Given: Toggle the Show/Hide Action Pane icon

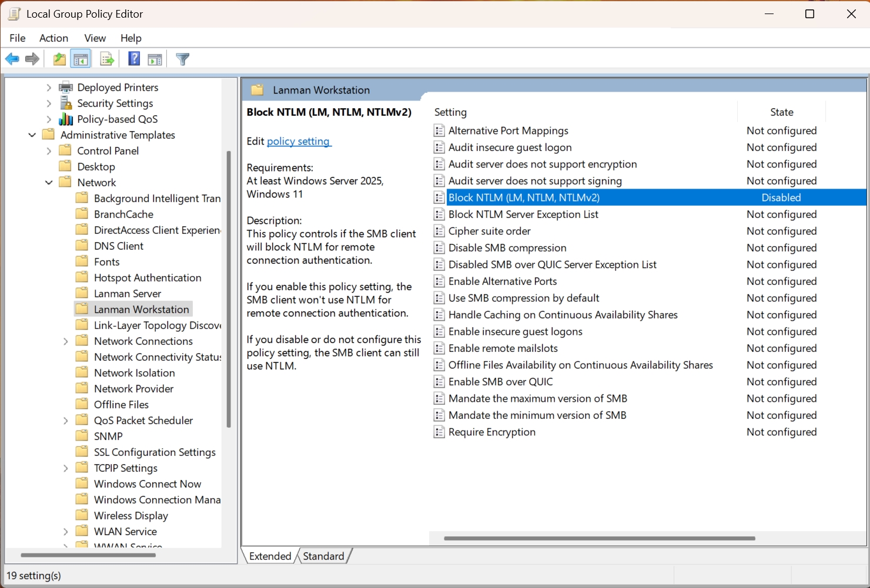Looking at the screenshot, I should (x=155, y=59).
